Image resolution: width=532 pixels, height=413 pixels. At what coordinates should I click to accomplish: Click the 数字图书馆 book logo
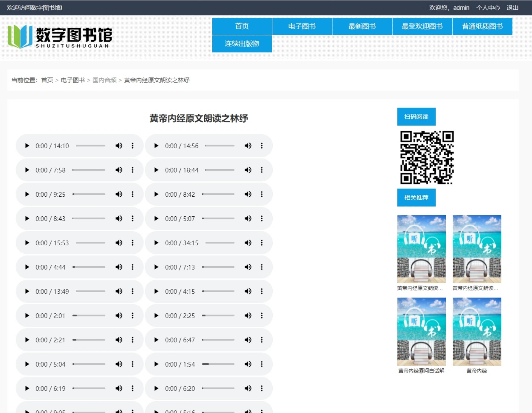[20, 37]
